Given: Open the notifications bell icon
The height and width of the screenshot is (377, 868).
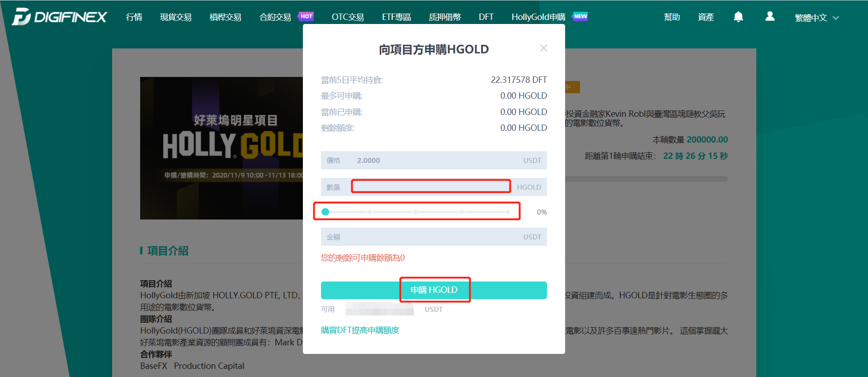Looking at the screenshot, I should click(x=738, y=17).
